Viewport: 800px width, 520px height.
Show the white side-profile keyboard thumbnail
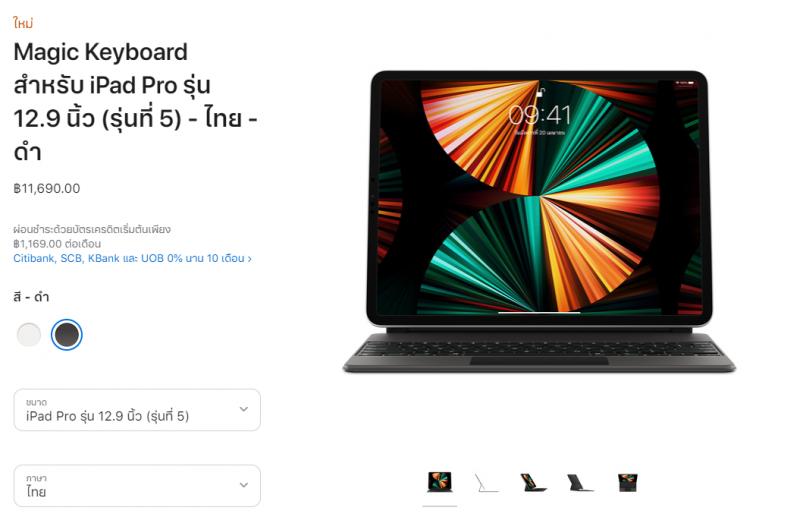click(486, 483)
